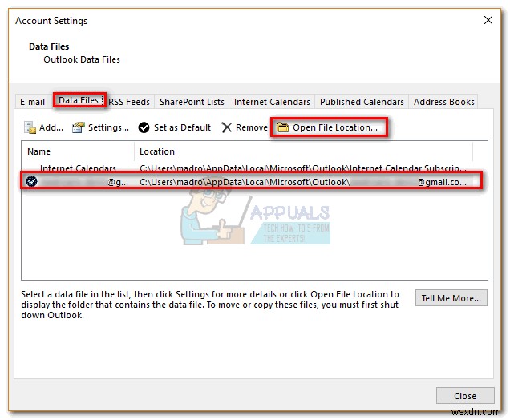Click the Open File Location folder icon
This screenshot has height=420, width=510.
[x=282, y=127]
